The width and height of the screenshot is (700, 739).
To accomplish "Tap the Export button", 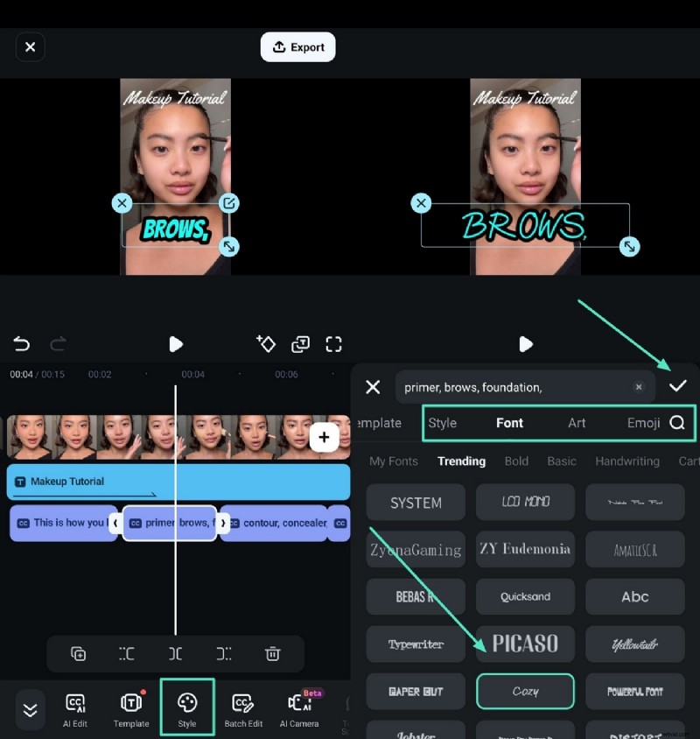I will [x=297, y=47].
